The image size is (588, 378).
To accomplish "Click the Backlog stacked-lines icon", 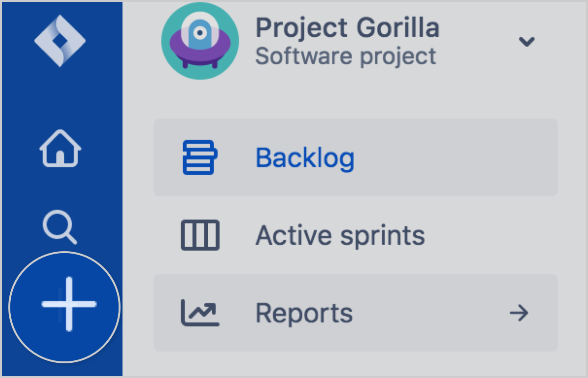I will coord(200,157).
